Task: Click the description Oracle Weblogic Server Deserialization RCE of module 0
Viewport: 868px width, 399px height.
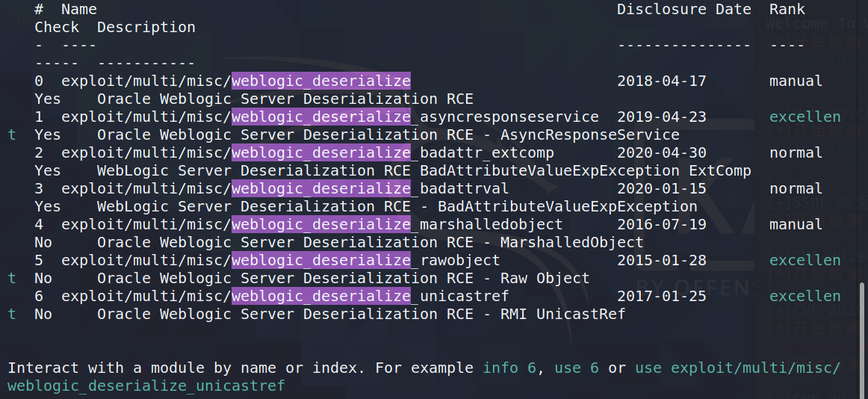Action: 285,99
